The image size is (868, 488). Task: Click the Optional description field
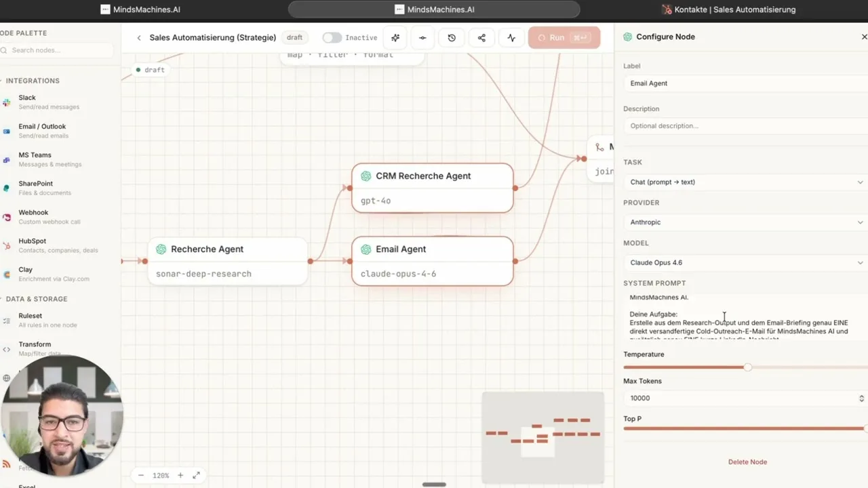click(745, 126)
